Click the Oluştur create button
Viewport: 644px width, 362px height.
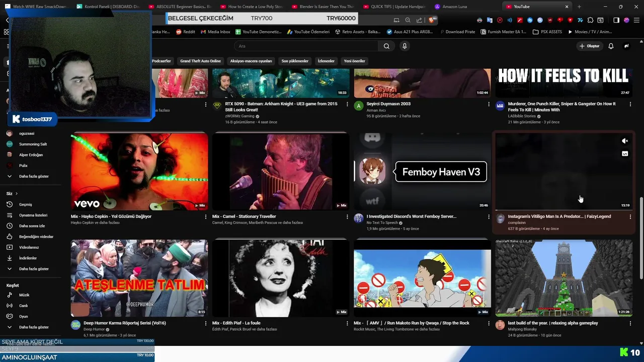tap(589, 46)
